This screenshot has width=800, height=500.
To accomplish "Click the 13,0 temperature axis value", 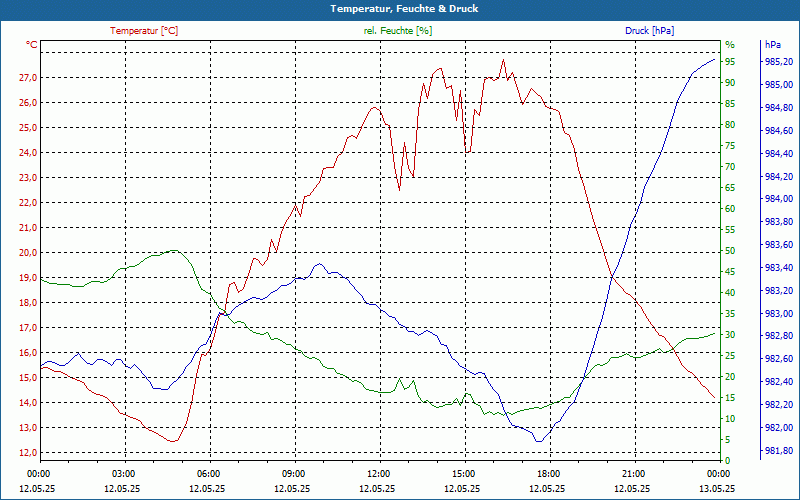I will pos(28,428).
